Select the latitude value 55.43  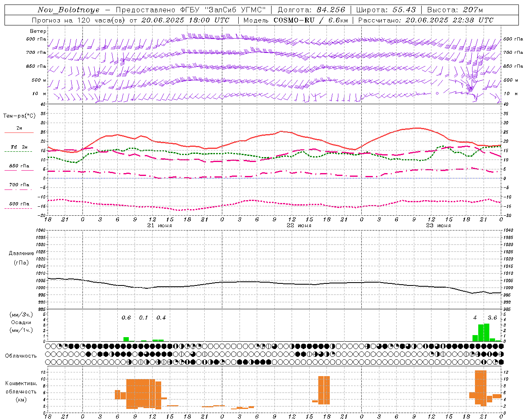pyautogui.click(x=404, y=10)
